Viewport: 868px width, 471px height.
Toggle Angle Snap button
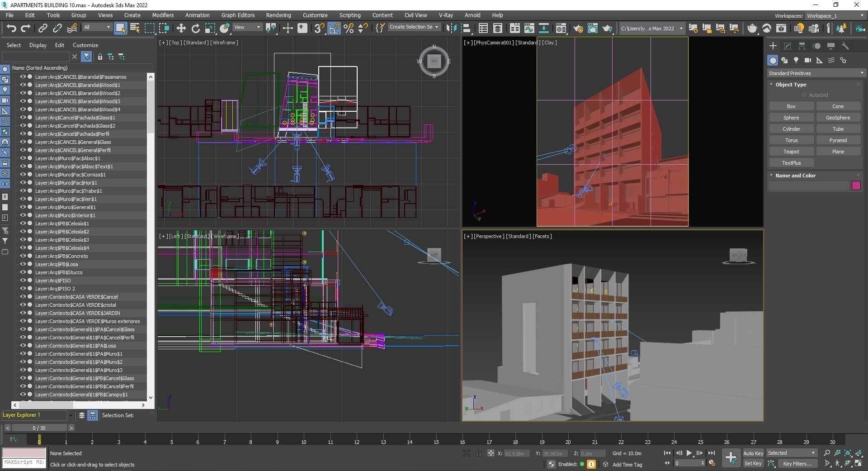point(334,28)
